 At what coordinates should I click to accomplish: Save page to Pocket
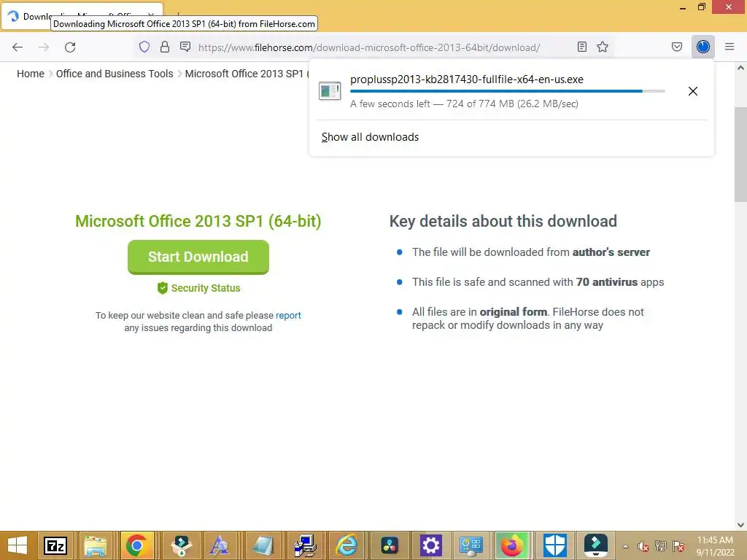pos(676,47)
